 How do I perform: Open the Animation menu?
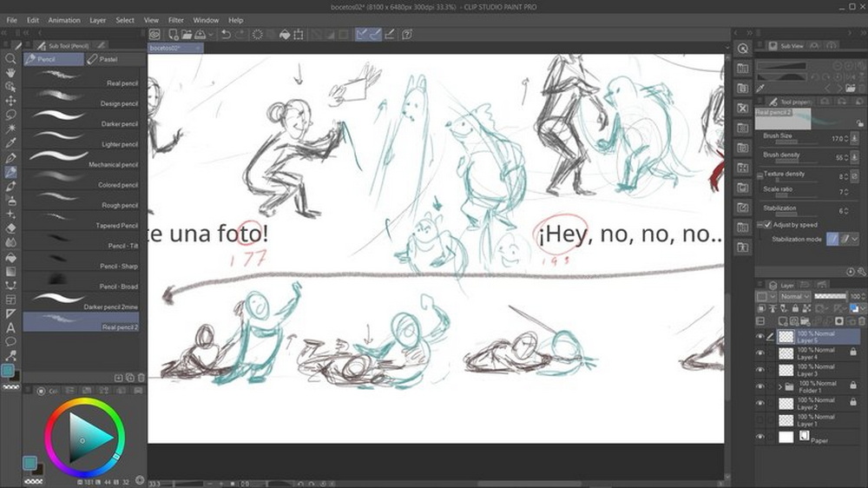click(64, 20)
